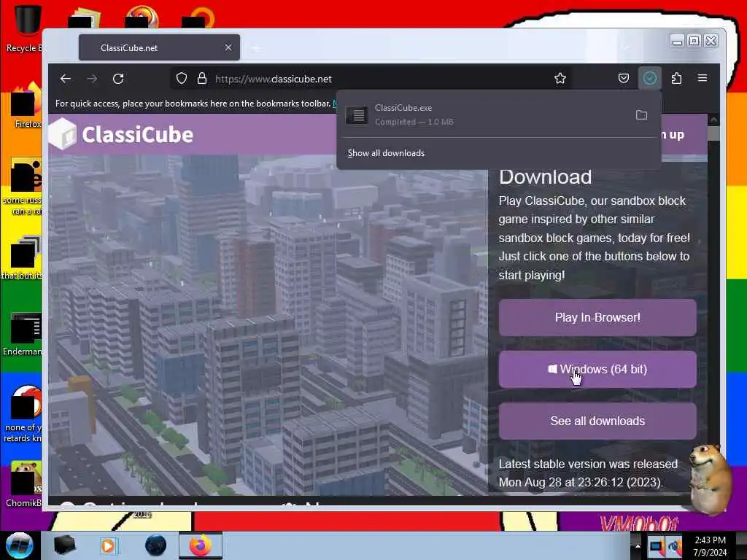Open a new tab with the plus button
Image resolution: width=747 pixels, height=560 pixels.
coord(256,48)
